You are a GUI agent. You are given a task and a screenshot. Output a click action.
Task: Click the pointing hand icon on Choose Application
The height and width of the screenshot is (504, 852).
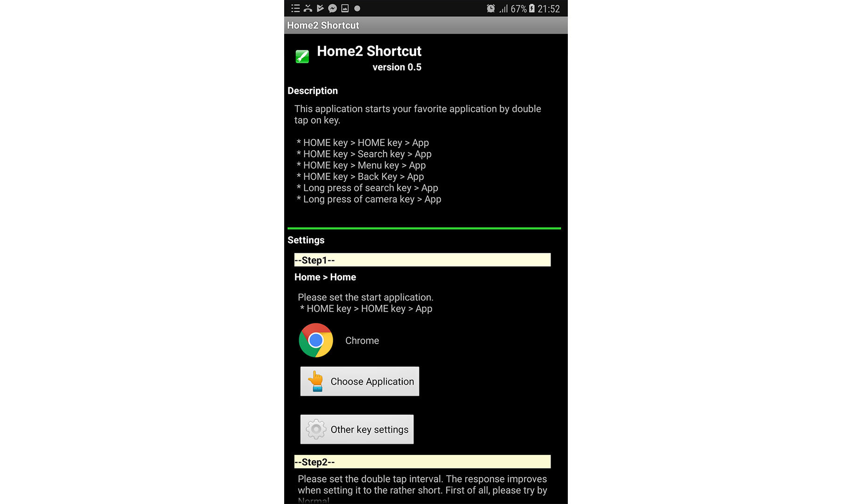point(316,381)
